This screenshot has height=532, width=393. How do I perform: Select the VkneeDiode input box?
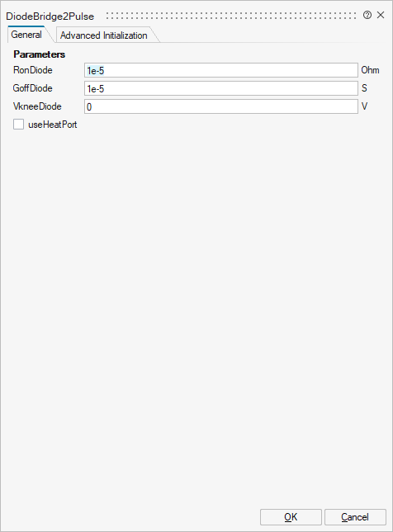(221, 106)
